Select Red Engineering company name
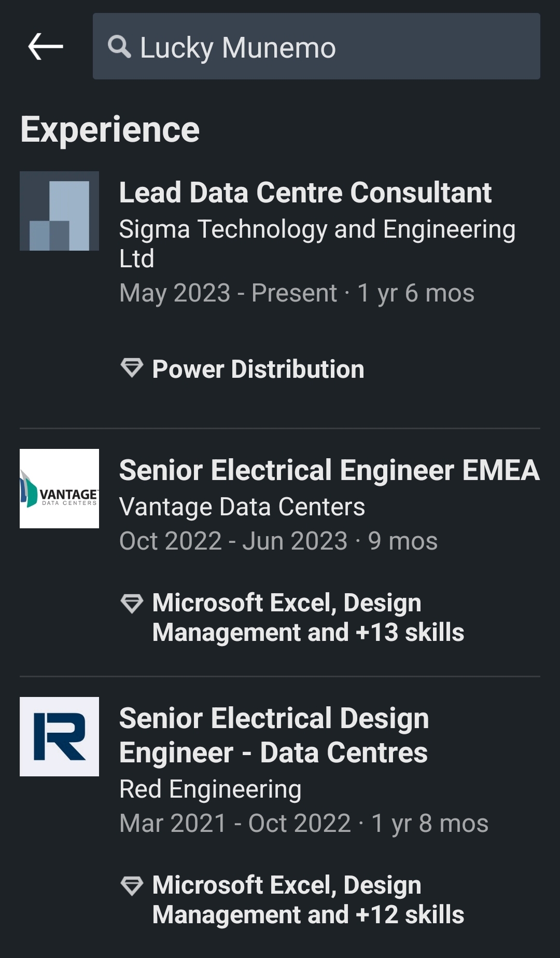The image size is (560, 958). [x=210, y=789]
